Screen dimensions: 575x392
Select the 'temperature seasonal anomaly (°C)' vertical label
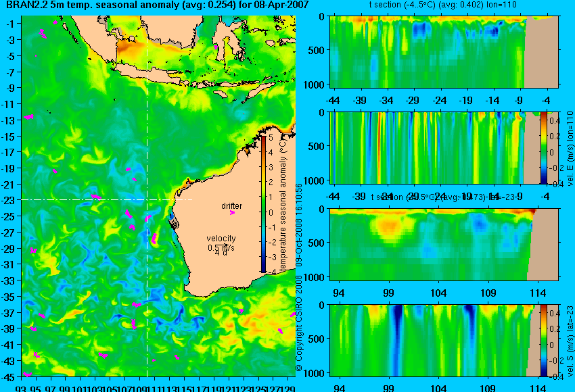coord(283,205)
